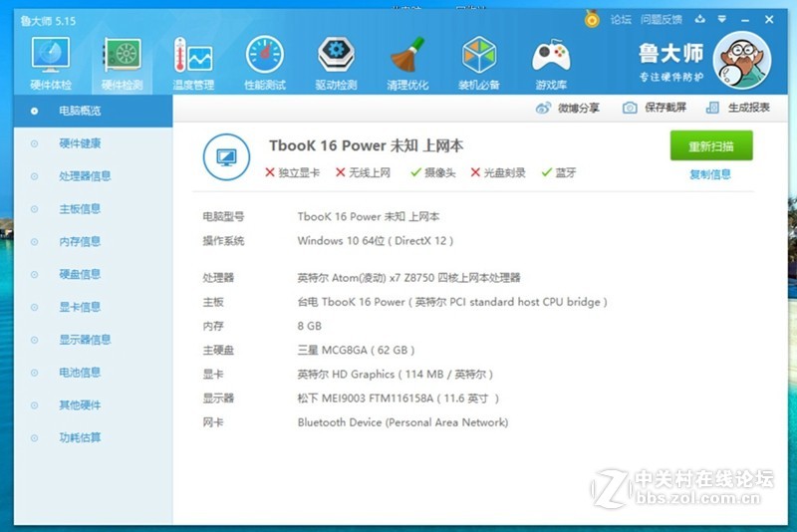Viewport: 797px width, 532px height.
Task: Select the 硬件检测 hardware detection icon
Action: (x=122, y=63)
